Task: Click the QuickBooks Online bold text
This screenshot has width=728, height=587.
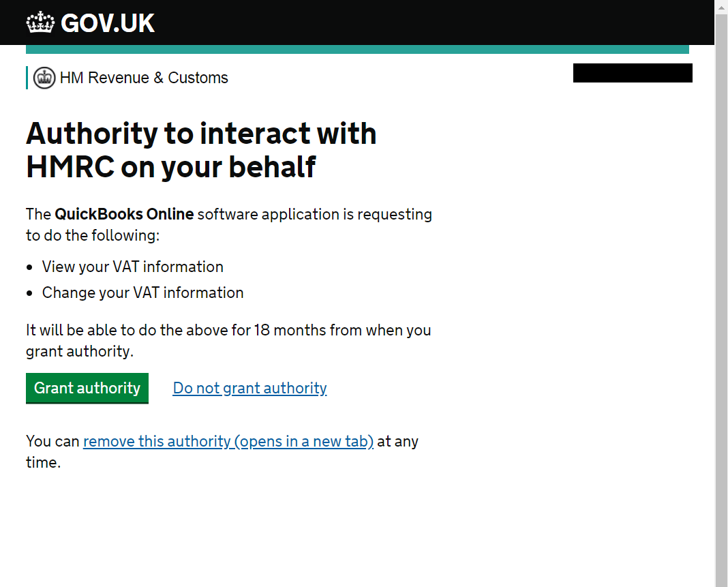Action: point(125,214)
